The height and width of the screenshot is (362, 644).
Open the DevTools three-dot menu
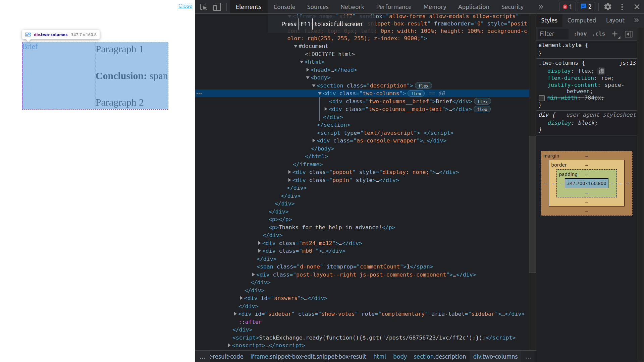[x=622, y=7]
